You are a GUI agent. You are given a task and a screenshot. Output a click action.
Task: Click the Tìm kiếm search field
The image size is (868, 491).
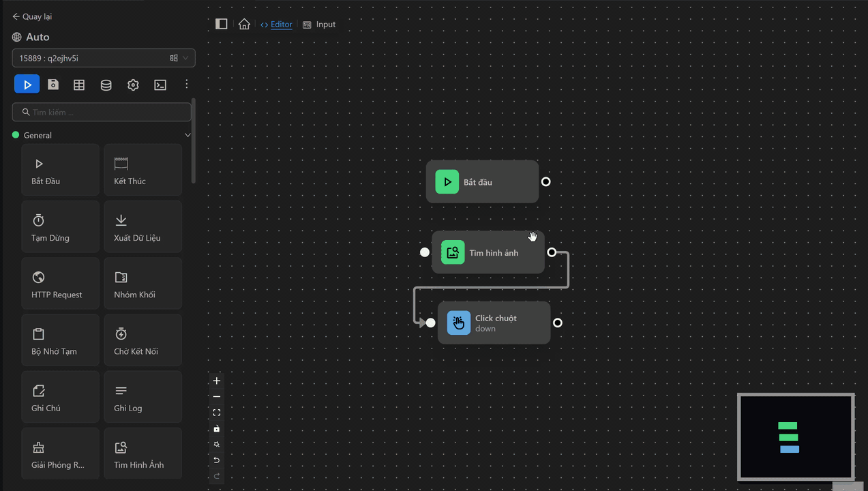(102, 112)
